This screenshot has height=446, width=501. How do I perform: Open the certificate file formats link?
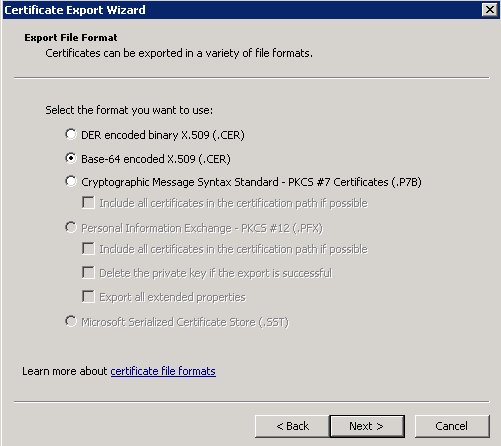point(163,371)
